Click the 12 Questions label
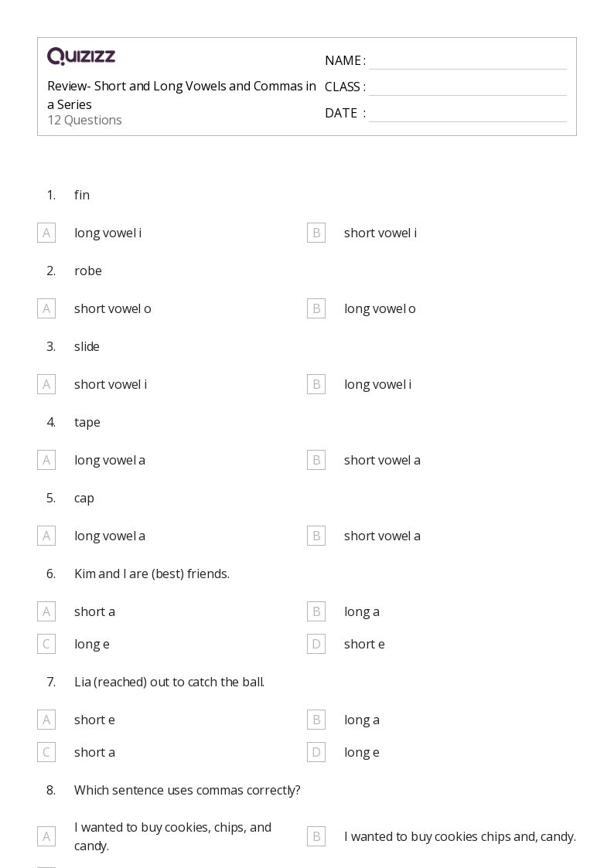Screen dimensions: 614x868 pos(85,120)
